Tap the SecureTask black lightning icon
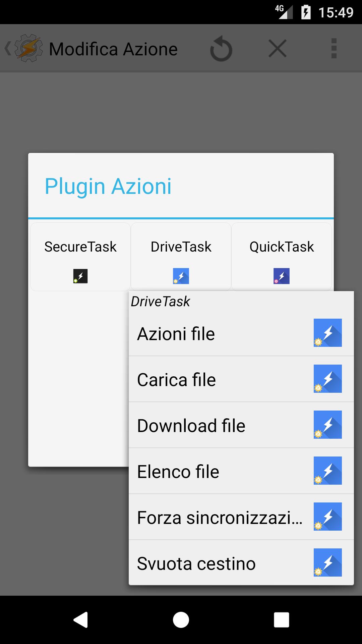The width and height of the screenshot is (362, 644). [80, 276]
